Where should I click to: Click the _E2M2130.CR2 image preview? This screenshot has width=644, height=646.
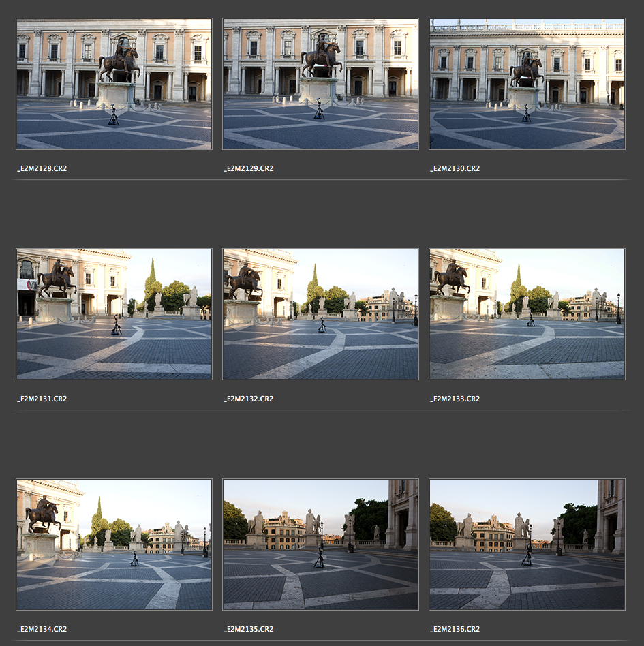pos(527,84)
